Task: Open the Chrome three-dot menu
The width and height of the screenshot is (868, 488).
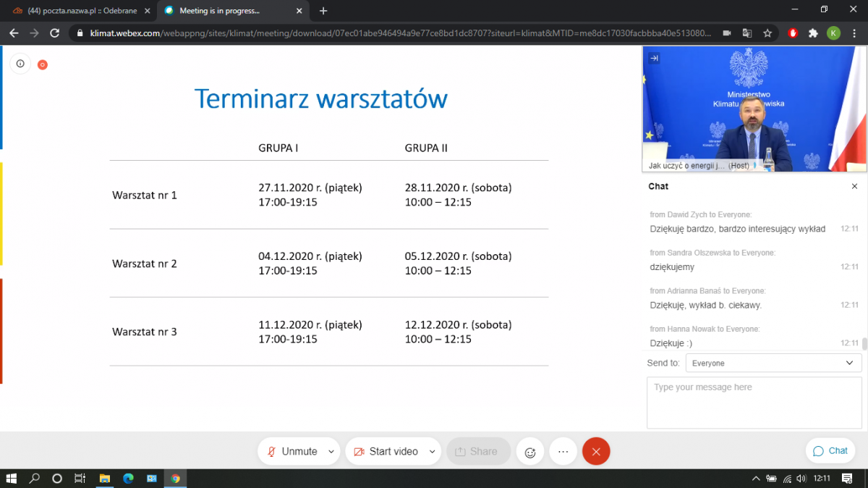Action: tap(854, 33)
